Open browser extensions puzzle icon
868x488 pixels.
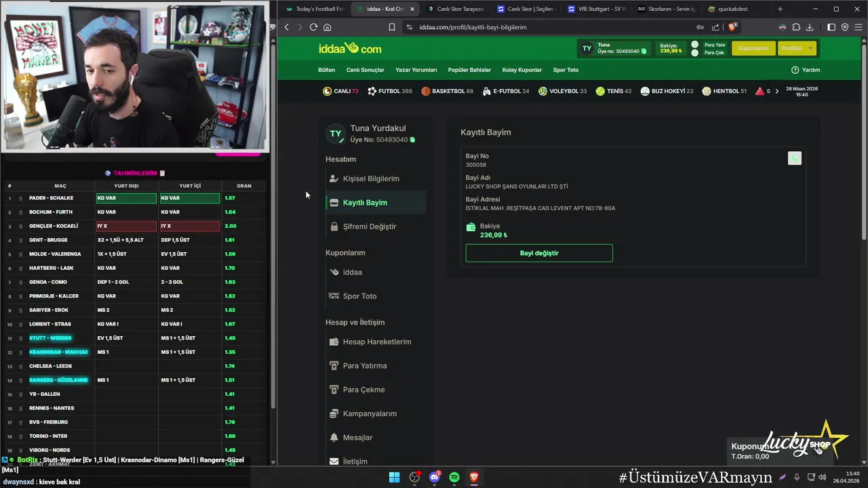[x=796, y=27]
